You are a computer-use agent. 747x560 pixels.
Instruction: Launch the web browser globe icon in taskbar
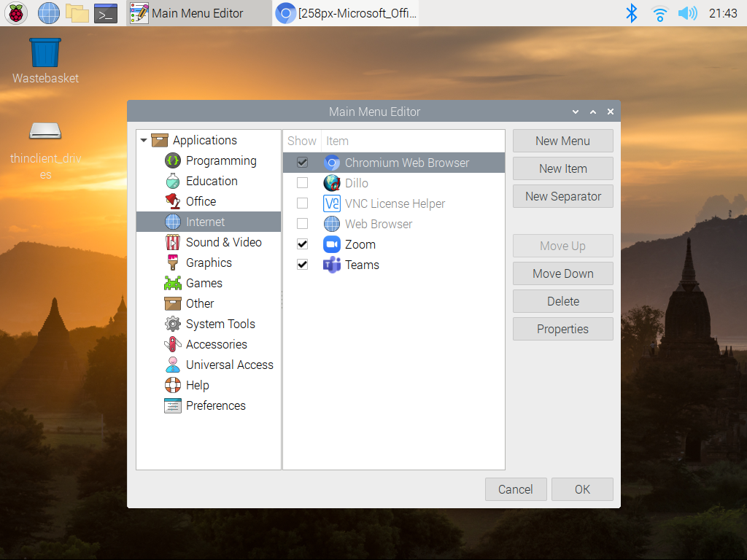49,13
